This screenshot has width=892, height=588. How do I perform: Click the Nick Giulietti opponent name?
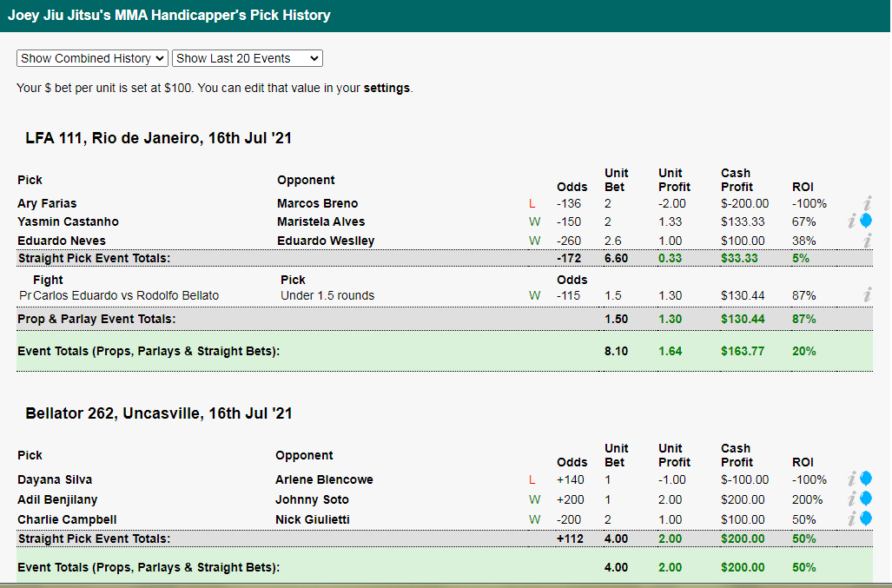pyautogui.click(x=313, y=519)
